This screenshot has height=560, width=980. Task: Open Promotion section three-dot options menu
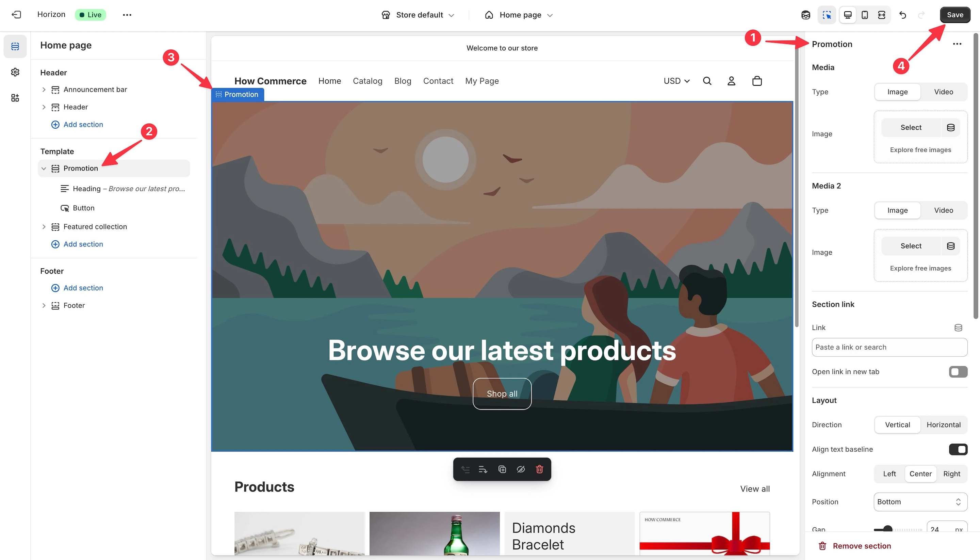[957, 44]
